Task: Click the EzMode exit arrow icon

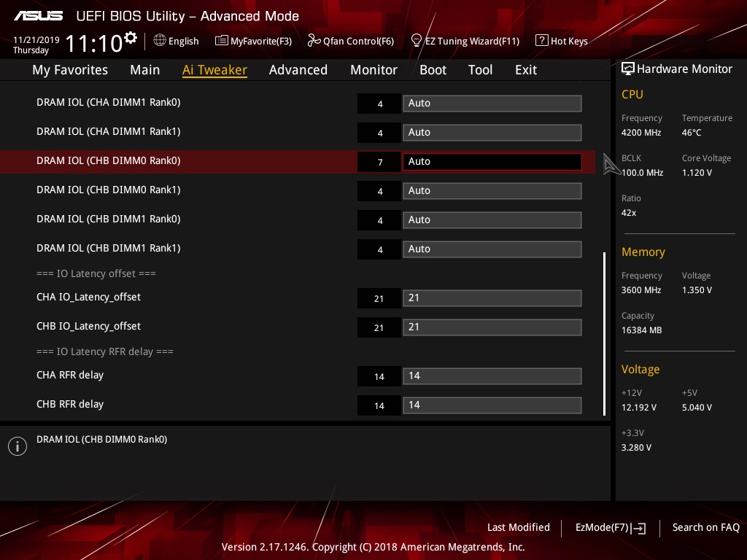Action: (639, 528)
